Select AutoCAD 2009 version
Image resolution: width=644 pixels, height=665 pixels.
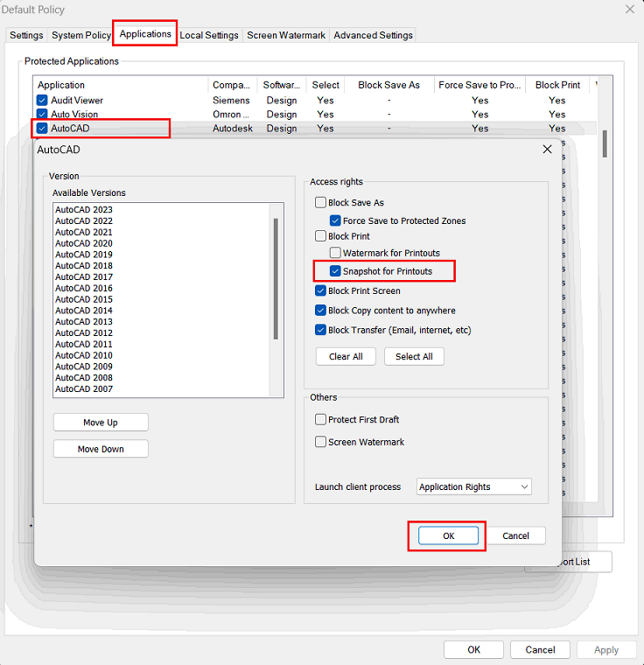[x=84, y=367]
